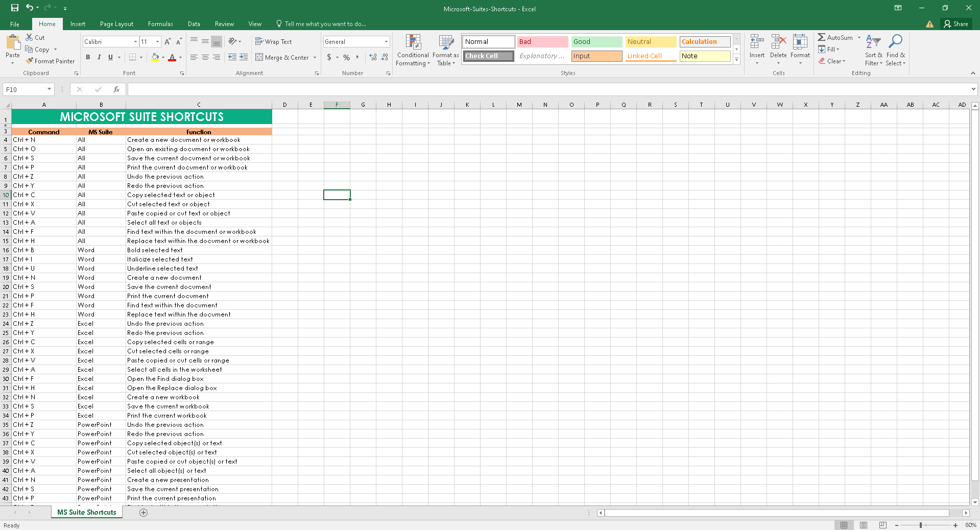The image size is (980, 530).
Task: Click the Save icon in quick access toolbar
Action: coord(14,8)
